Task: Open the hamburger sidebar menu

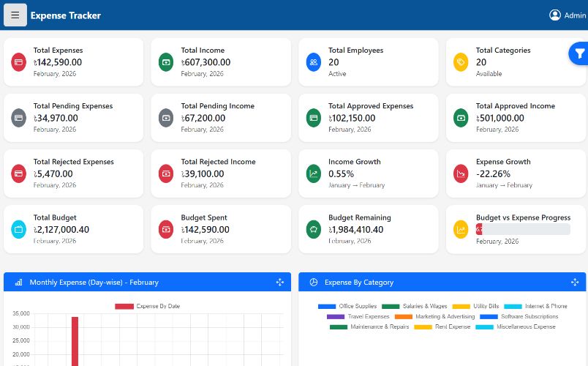Action: pos(15,15)
